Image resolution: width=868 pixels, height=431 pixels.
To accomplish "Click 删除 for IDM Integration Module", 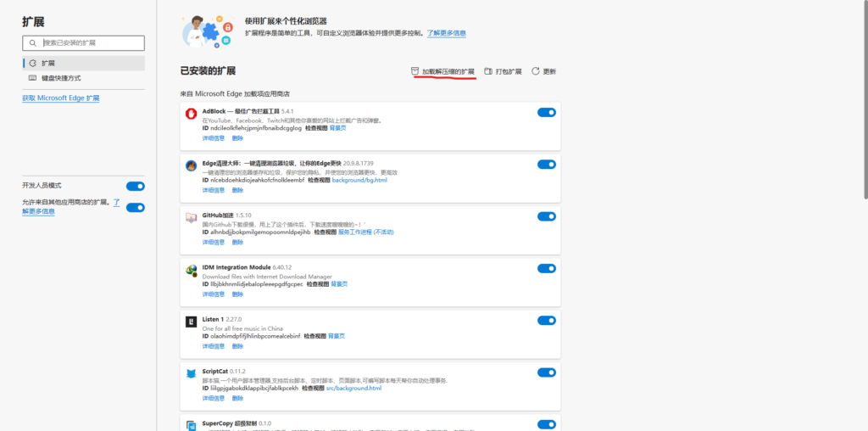I will pyautogui.click(x=237, y=294).
